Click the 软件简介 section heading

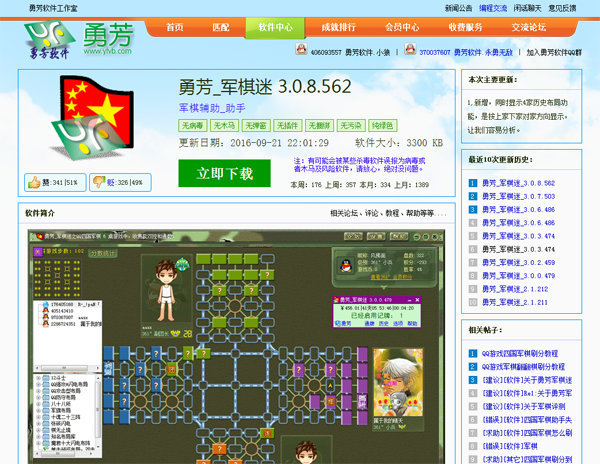coord(40,213)
